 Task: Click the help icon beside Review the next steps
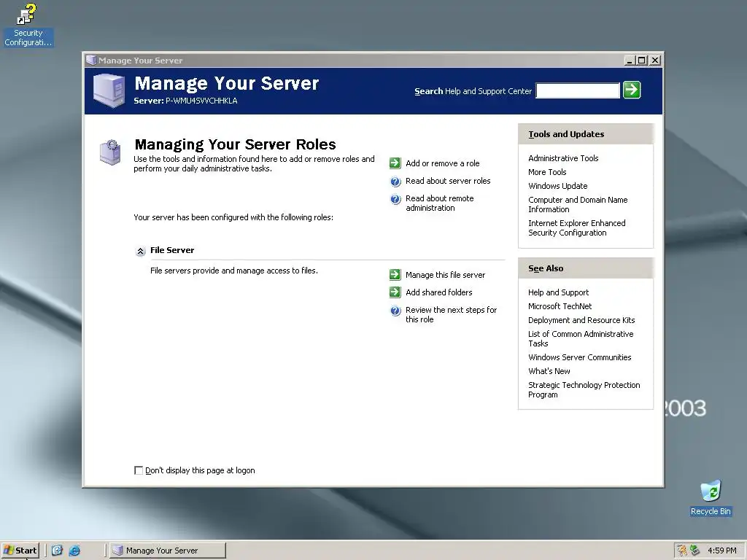coord(395,311)
